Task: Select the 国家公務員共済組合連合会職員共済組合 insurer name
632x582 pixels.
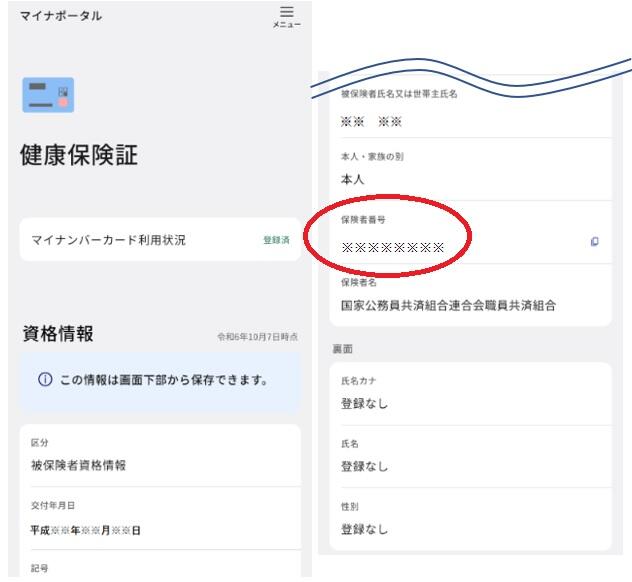Action: coord(448,305)
